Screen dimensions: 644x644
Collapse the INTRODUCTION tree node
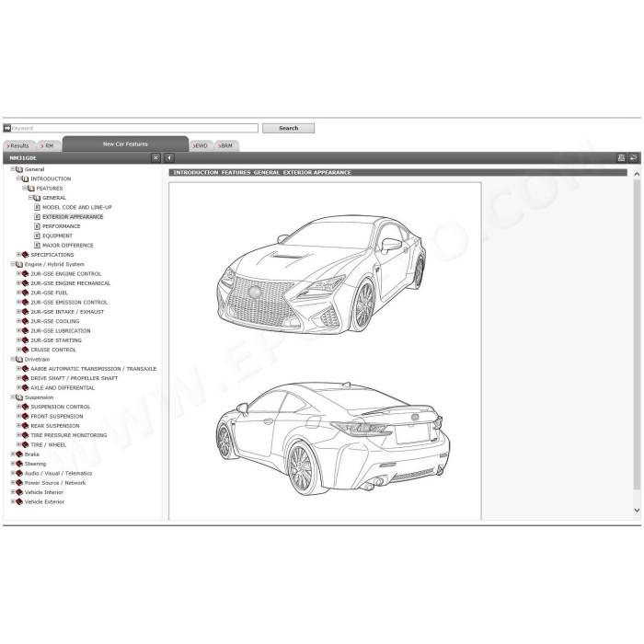tap(18, 178)
